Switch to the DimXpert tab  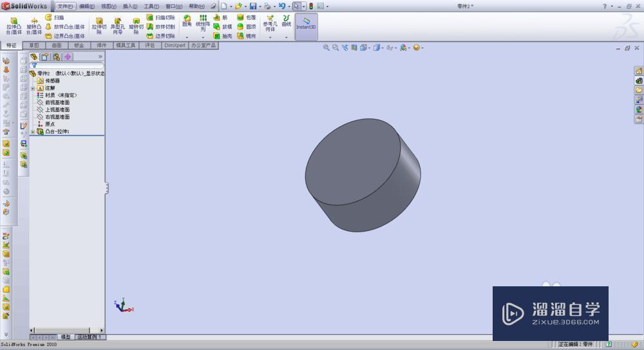point(175,45)
